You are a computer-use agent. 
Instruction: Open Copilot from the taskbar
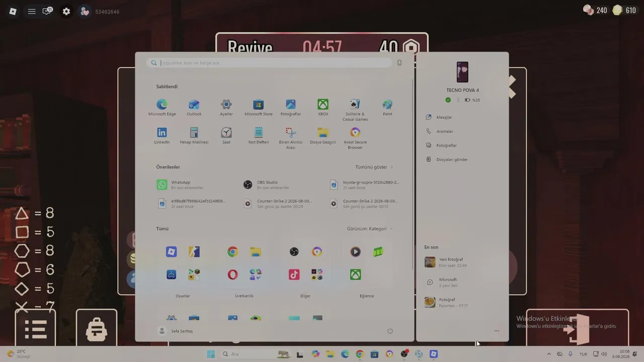click(315, 354)
